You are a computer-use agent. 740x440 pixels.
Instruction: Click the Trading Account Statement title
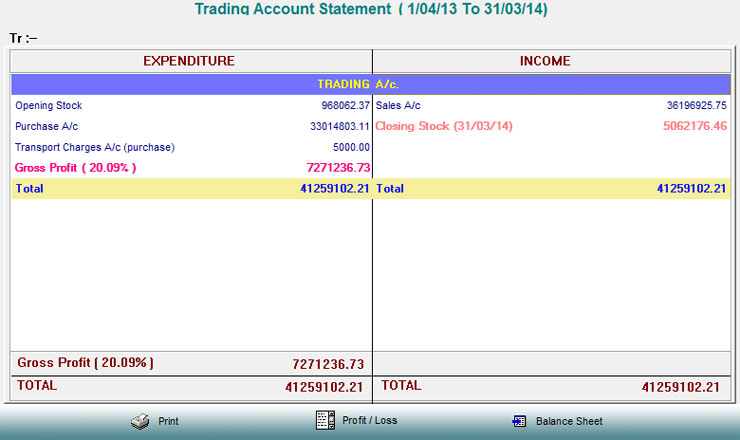tap(370, 10)
